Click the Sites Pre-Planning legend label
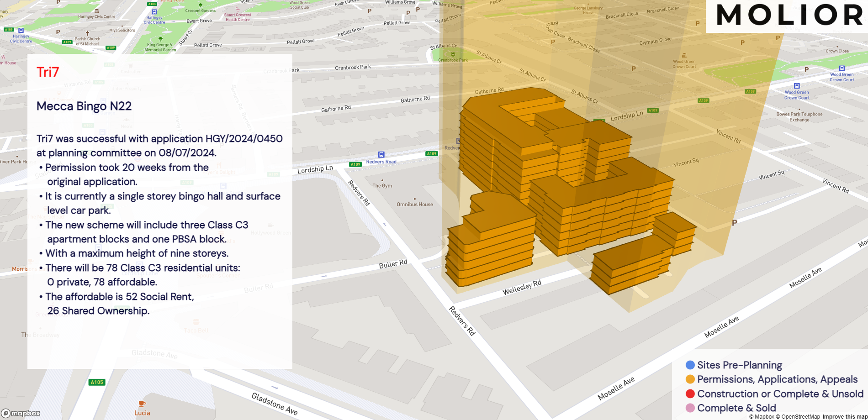 click(740, 365)
